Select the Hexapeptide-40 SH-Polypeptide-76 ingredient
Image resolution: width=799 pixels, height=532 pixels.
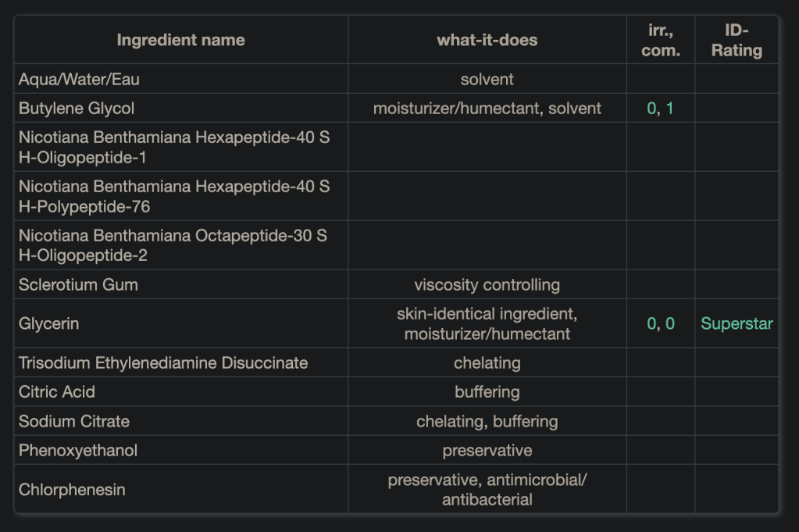173,197
